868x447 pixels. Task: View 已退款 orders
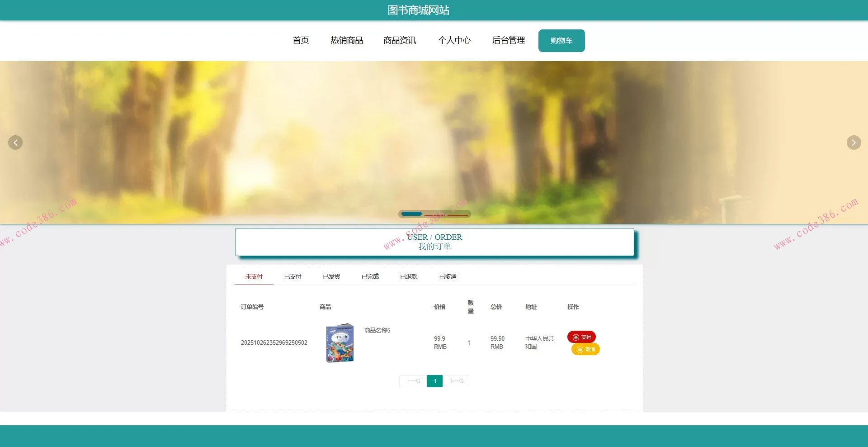pos(408,276)
